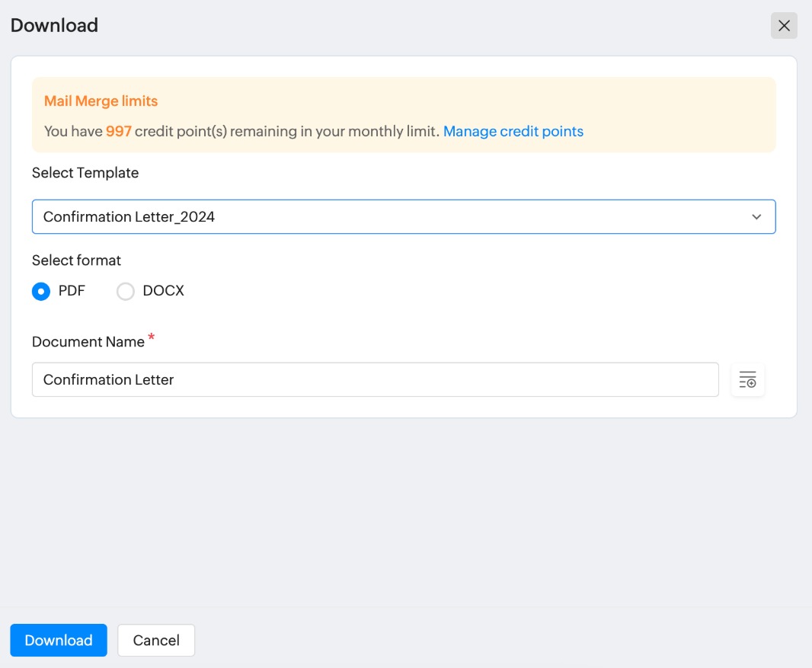Open the Manage credit points link
The width and height of the screenshot is (812, 668).
coord(513,131)
